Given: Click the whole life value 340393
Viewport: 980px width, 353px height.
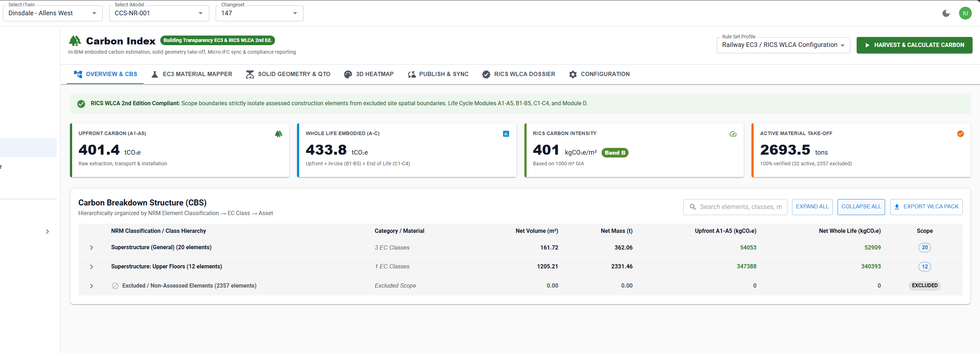Looking at the screenshot, I should coord(871,267).
